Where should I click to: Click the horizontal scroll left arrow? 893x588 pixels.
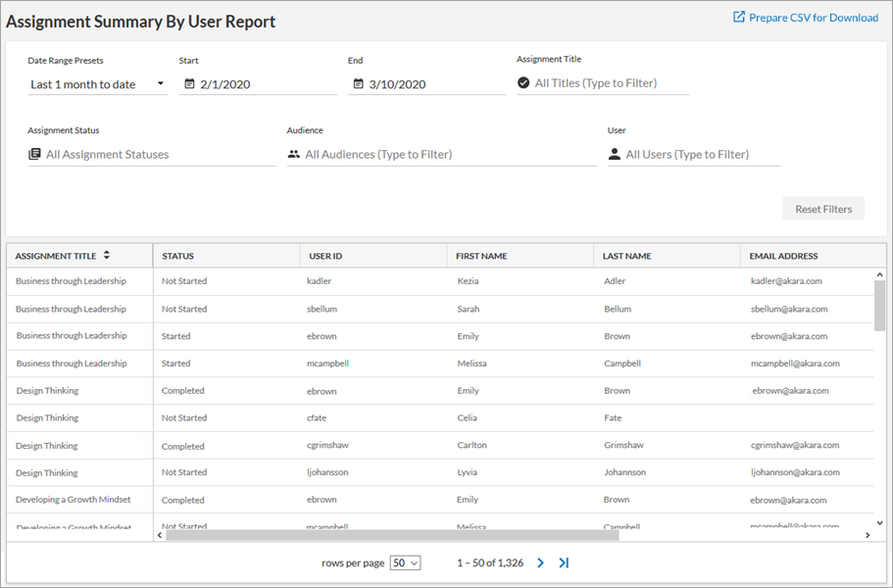coord(160,535)
